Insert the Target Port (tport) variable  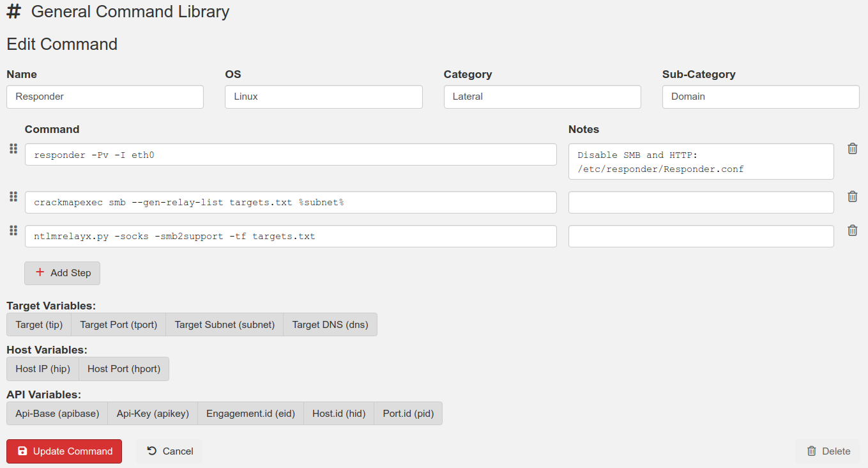118,325
